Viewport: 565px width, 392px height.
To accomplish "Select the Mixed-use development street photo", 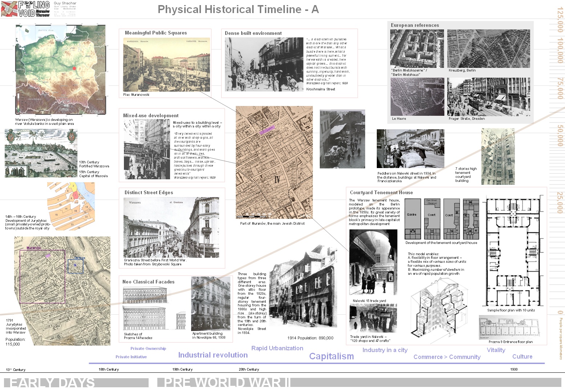I will point(147,150).
